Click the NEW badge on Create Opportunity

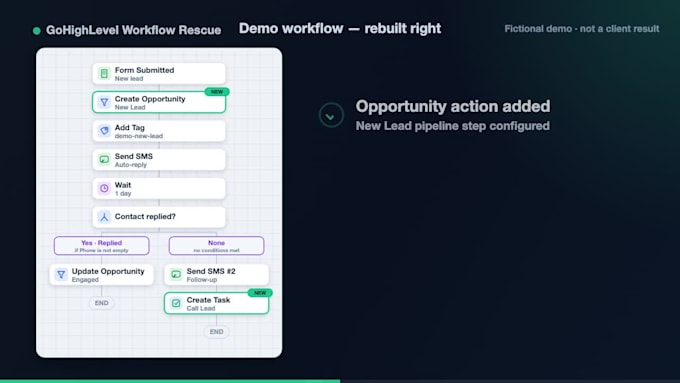(x=217, y=92)
